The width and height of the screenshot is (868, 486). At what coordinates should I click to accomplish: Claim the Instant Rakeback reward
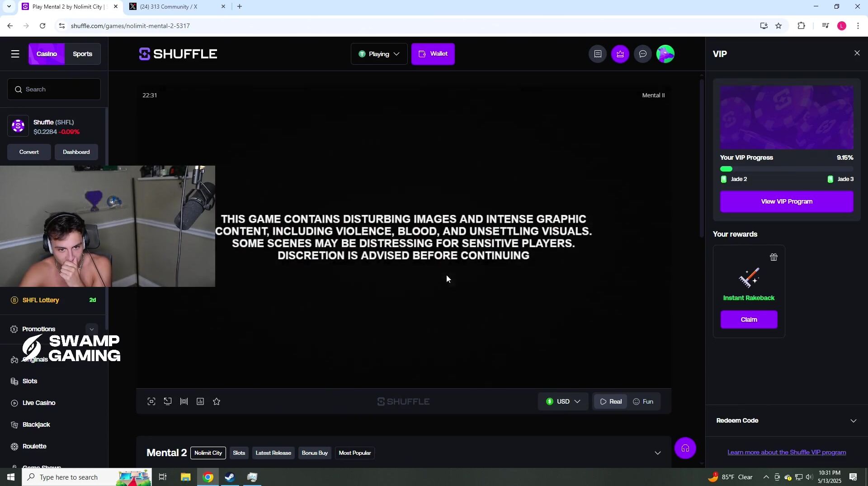coord(749,320)
